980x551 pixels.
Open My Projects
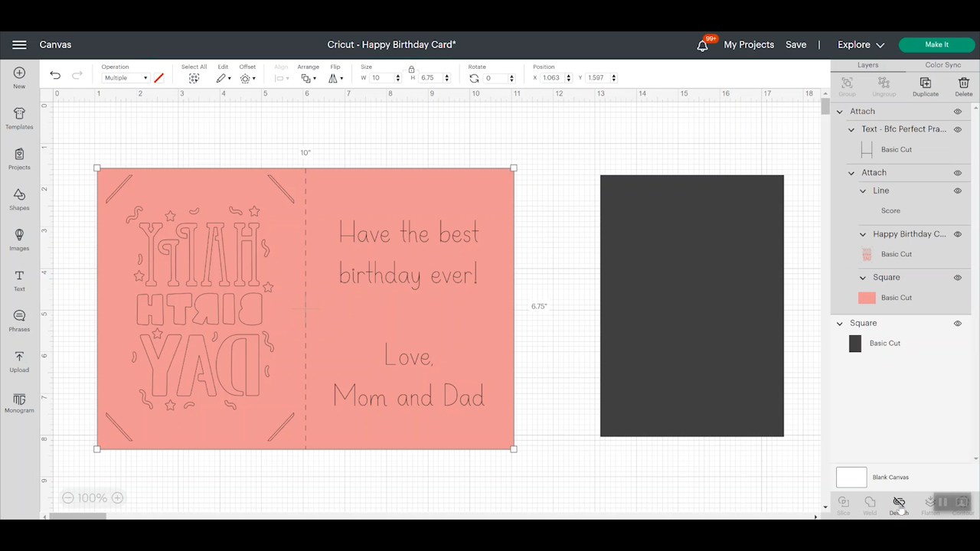[x=749, y=45]
